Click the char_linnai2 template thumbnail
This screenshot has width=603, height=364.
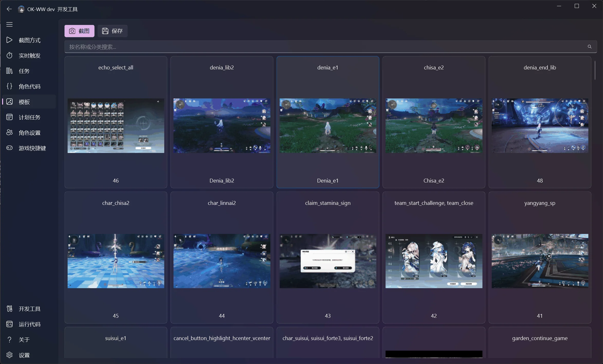click(x=222, y=261)
